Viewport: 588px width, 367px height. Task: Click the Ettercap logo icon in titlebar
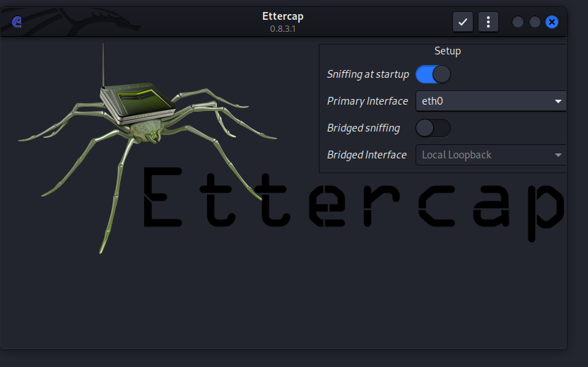pyautogui.click(x=16, y=22)
